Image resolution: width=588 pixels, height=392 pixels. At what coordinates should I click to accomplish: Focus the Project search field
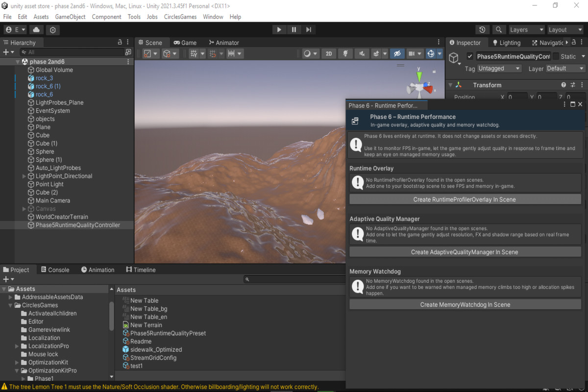294,279
